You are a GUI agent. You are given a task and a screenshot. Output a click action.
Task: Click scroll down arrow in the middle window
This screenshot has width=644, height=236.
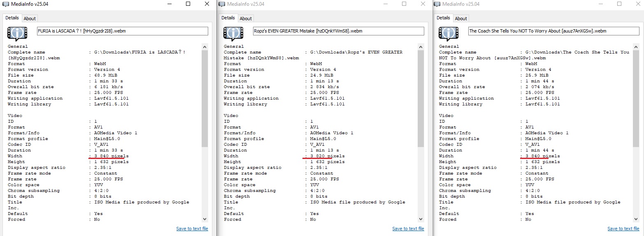421,219
